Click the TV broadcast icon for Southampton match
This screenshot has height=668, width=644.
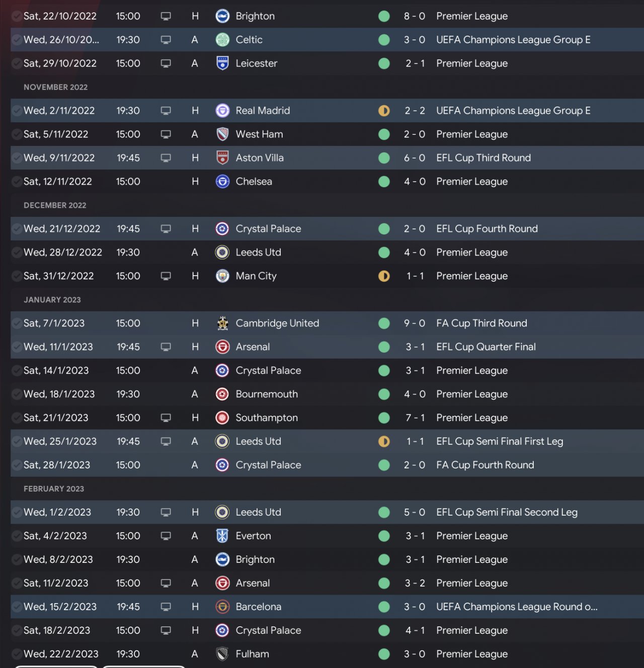coord(166,418)
